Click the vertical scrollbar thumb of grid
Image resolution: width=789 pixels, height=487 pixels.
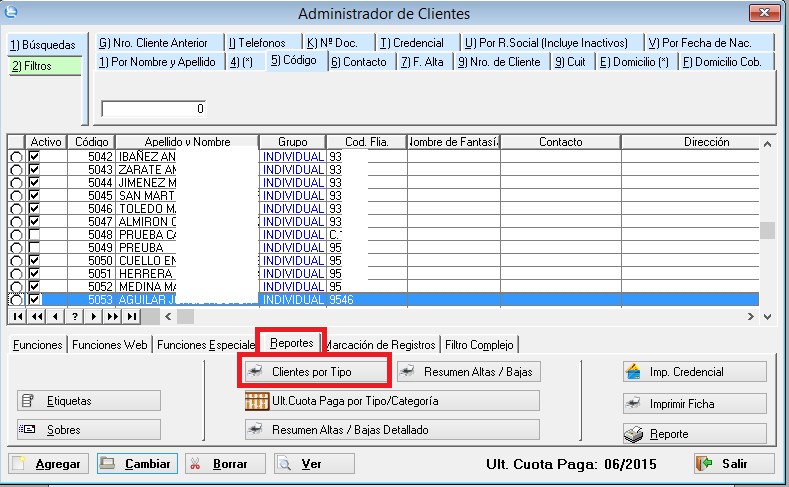767,230
